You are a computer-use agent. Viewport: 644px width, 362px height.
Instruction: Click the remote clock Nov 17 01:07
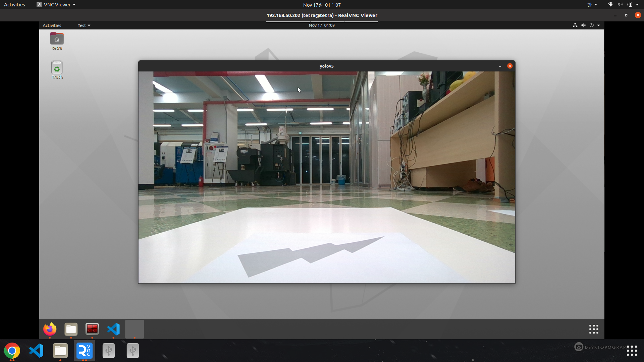coord(322,25)
